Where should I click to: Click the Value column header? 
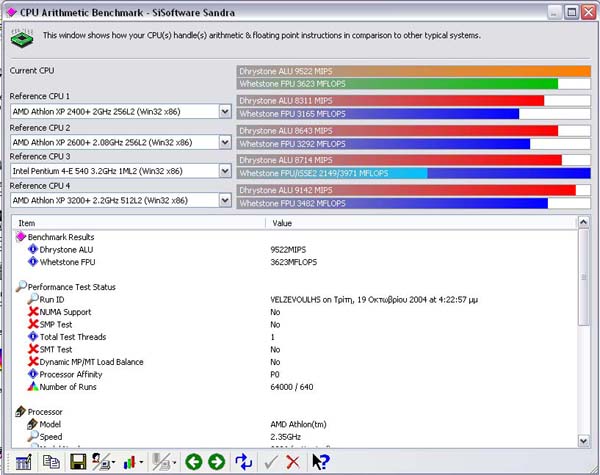(421, 223)
